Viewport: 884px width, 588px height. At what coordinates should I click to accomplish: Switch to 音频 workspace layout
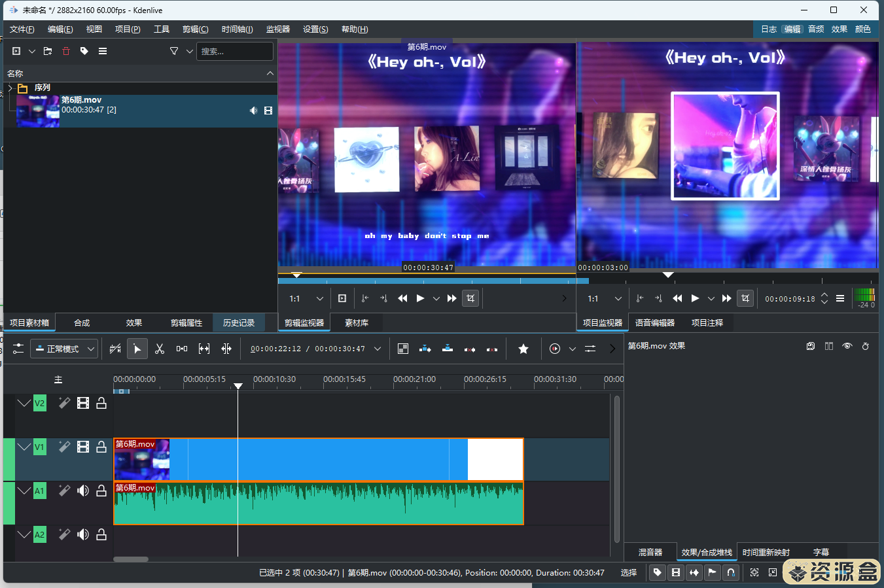(816, 29)
